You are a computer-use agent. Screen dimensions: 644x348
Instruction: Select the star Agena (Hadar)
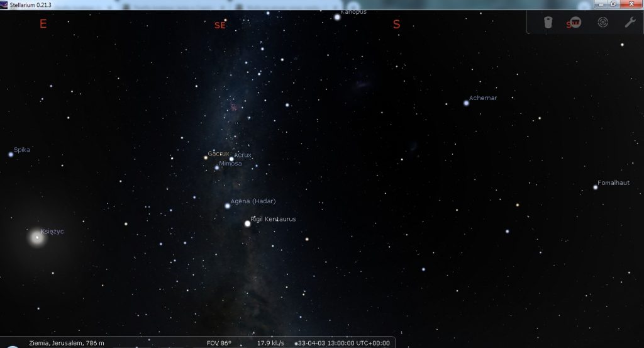pos(227,205)
